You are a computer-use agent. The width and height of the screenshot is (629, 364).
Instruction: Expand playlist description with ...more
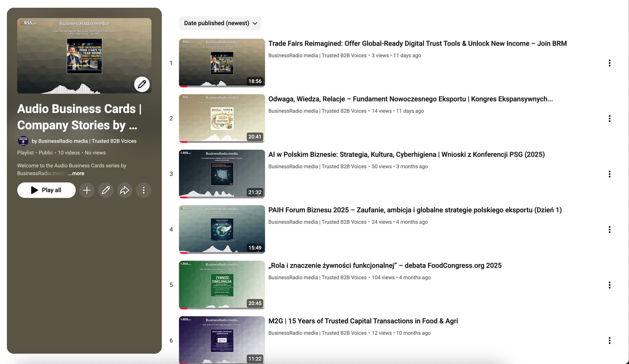[76, 174]
